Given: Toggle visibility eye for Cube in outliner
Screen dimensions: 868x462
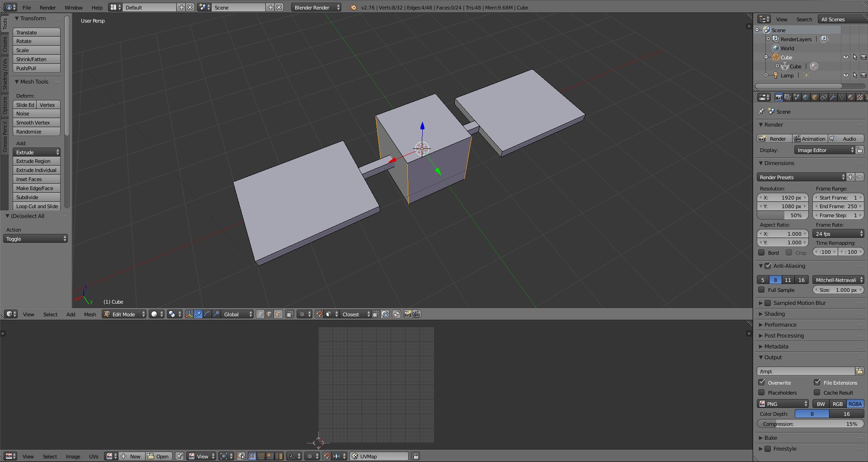Looking at the screenshot, I should pyautogui.click(x=845, y=57).
